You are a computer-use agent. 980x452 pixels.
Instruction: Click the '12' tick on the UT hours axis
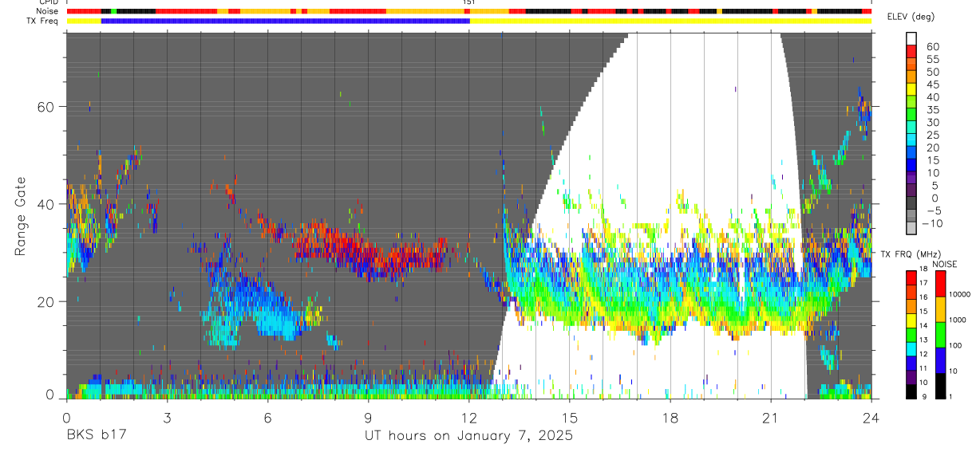tap(468, 418)
